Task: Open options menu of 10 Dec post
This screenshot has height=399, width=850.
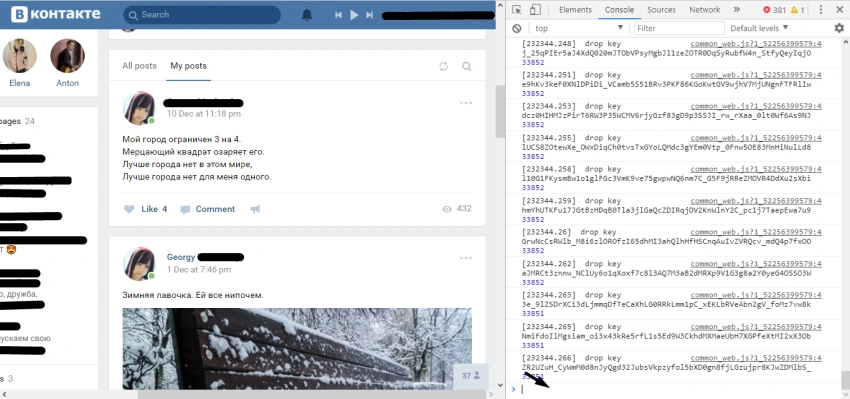Action: pos(466,103)
